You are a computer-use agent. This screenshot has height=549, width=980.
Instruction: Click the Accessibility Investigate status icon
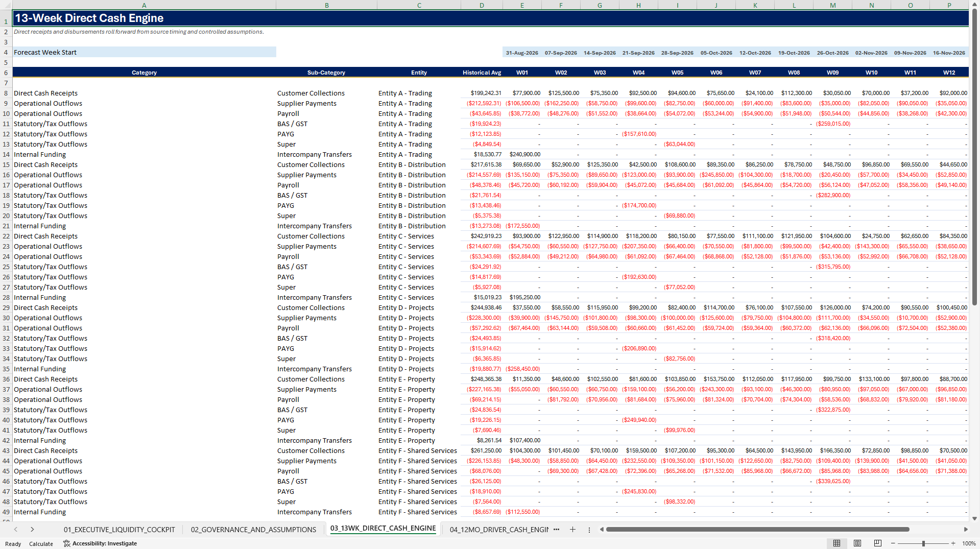66,543
